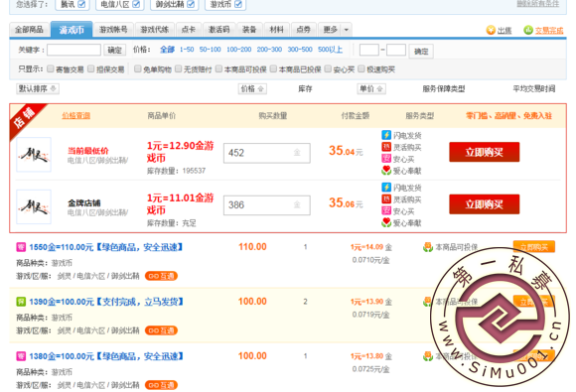Filter by price range 1-50
Screen dimensions: 576x392
187,50
